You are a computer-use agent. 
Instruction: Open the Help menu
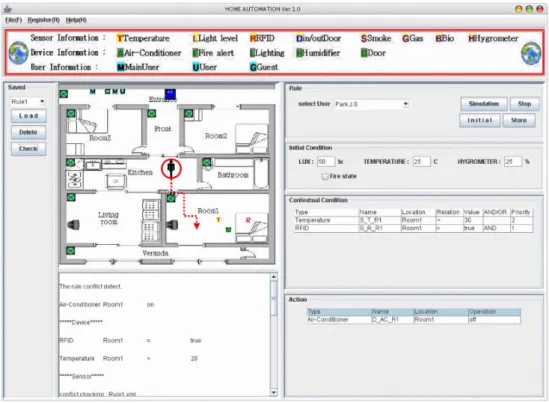click(76, 20)
